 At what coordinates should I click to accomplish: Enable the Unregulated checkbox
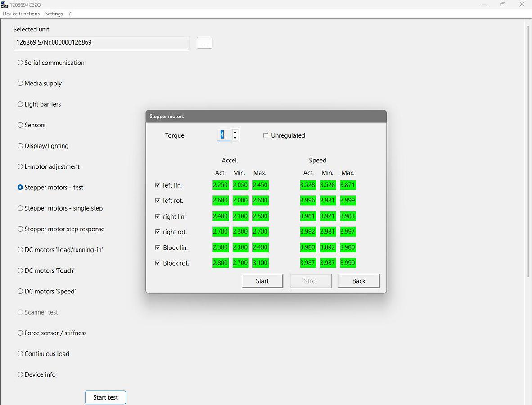point(266,135)
